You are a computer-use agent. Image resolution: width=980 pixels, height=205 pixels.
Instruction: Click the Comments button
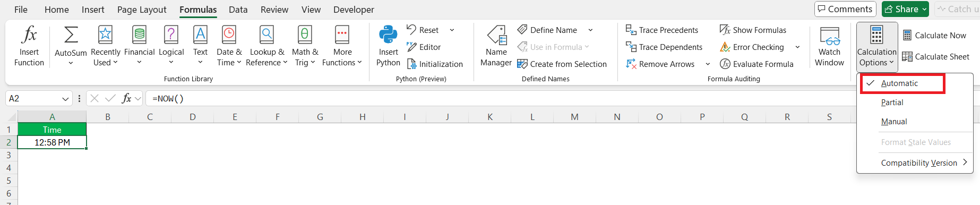tap(845, 9)
